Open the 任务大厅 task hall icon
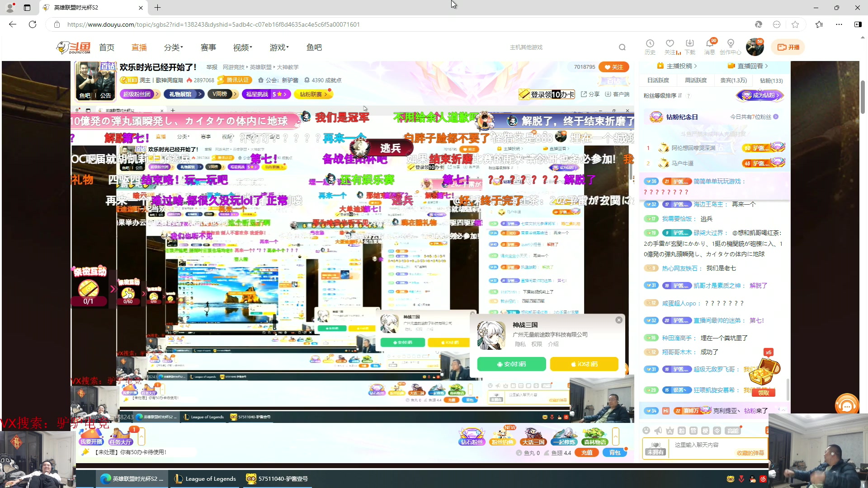The width and height of the screenshot is (868, 488). (x=120, y=436)
